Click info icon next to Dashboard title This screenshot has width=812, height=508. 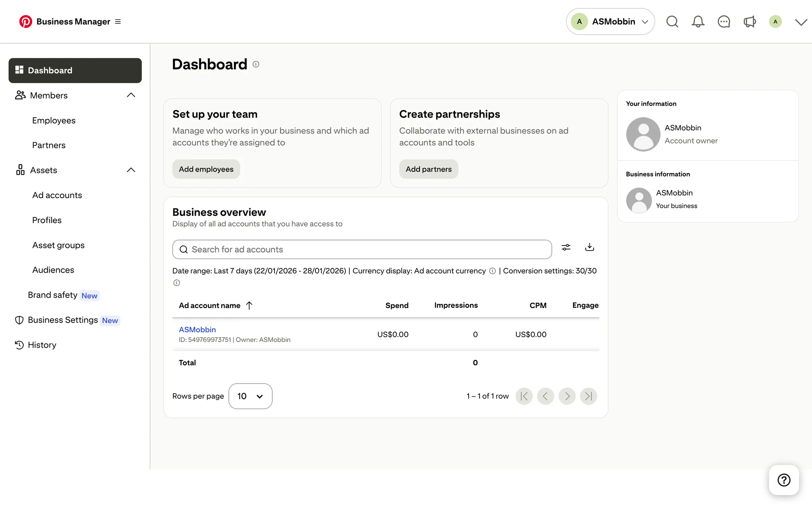click(x=256, y=64)
